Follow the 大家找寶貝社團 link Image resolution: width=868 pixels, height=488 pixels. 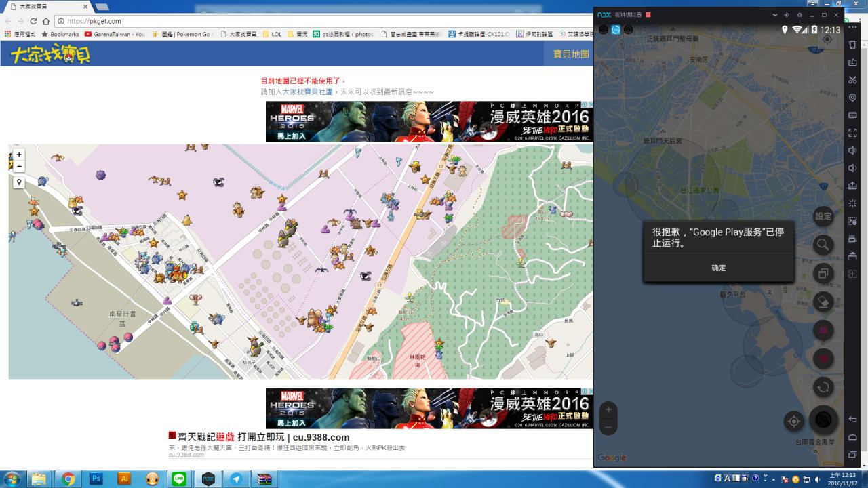click(x=307, y=91)
